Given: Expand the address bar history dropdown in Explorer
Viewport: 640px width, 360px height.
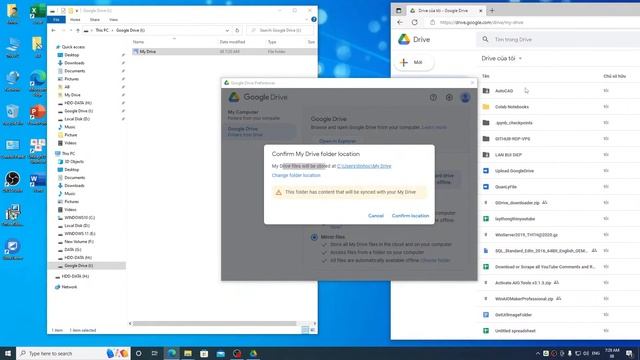Looking at the screenshot, I should [227, 30].
